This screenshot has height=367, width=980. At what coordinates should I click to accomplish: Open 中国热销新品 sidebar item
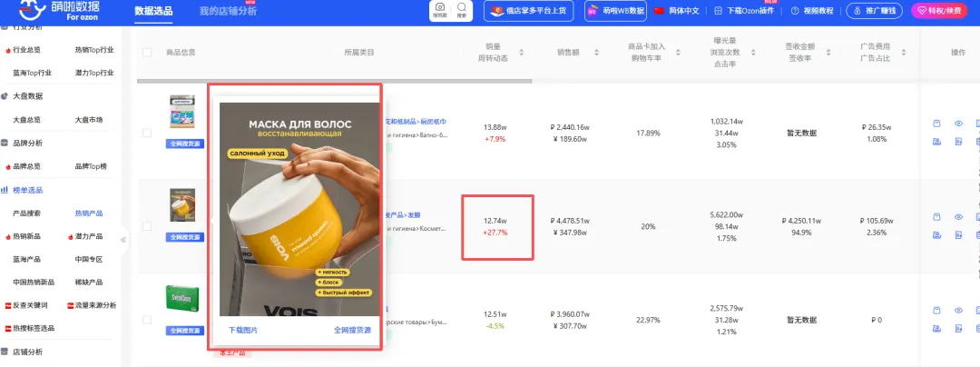point(33,282)
